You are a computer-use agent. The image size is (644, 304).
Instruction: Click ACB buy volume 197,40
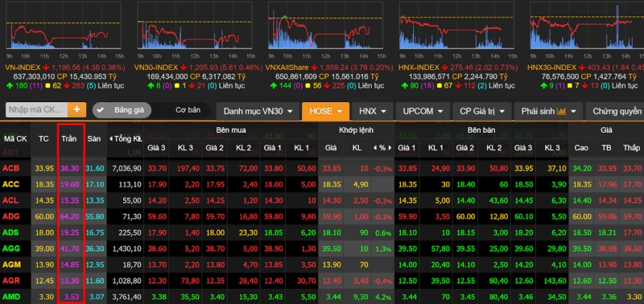tap(188, 168)
